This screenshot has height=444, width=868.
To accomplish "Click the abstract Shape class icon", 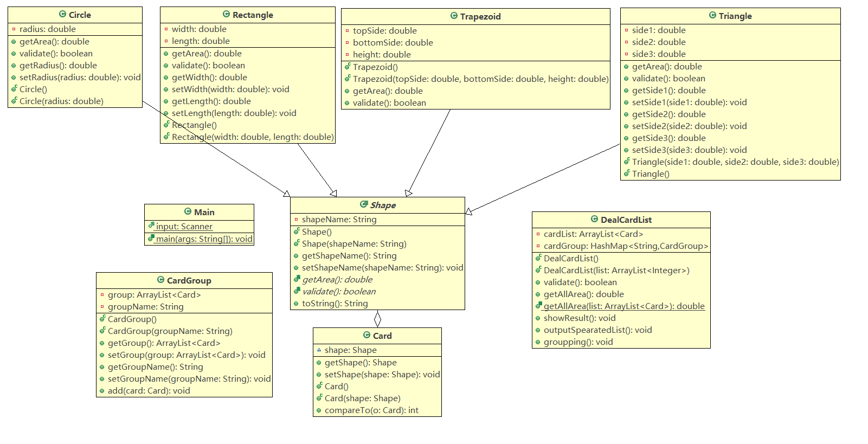I will [x=364, y=204].
